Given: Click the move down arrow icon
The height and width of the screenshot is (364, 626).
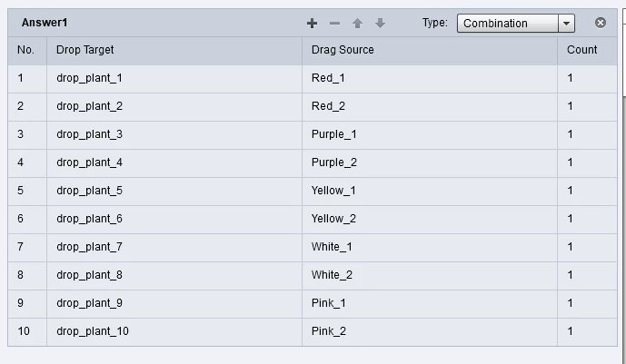Looking at the screenshot, I should click(380, 24).
